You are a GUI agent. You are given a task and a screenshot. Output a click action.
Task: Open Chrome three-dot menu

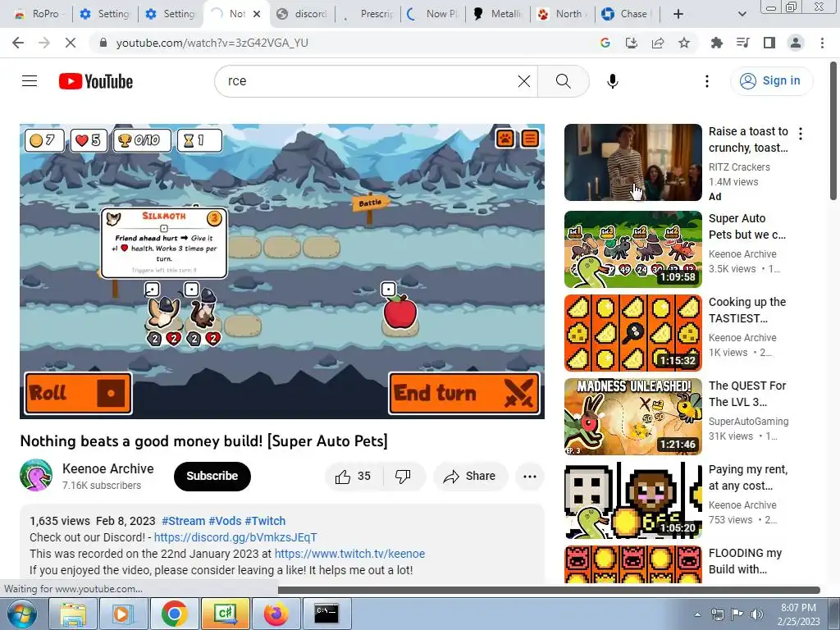pos(822,43)
